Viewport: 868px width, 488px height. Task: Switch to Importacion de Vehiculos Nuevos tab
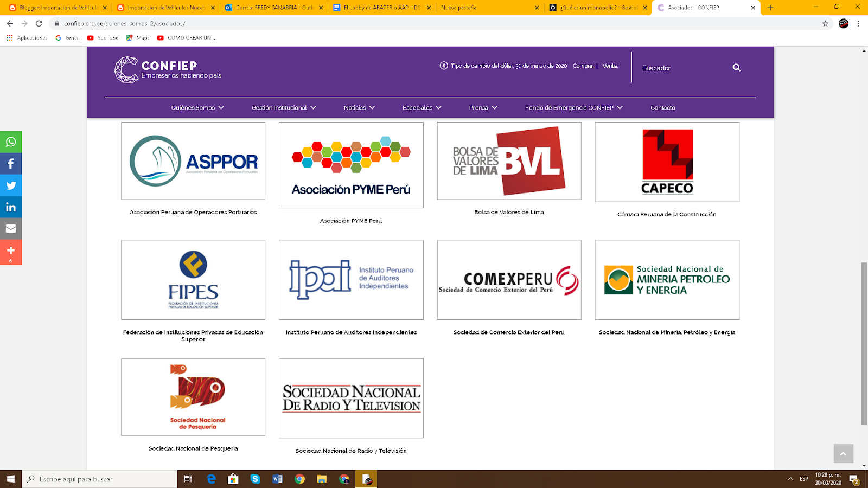[165, 8]
